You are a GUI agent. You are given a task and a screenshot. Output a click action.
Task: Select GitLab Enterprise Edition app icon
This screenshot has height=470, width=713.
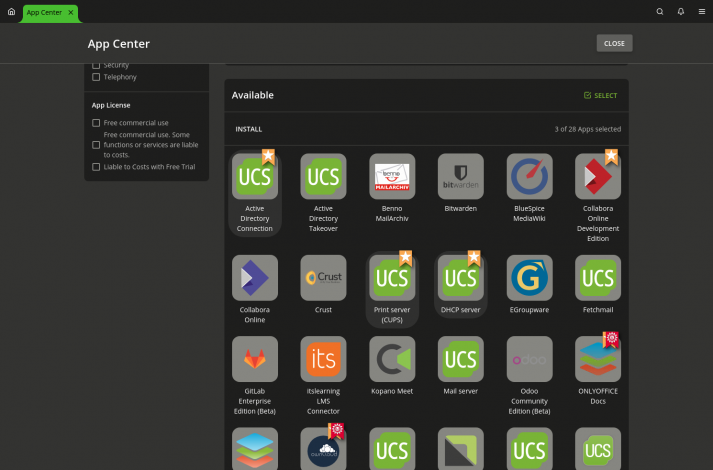(x=255, y=359)
